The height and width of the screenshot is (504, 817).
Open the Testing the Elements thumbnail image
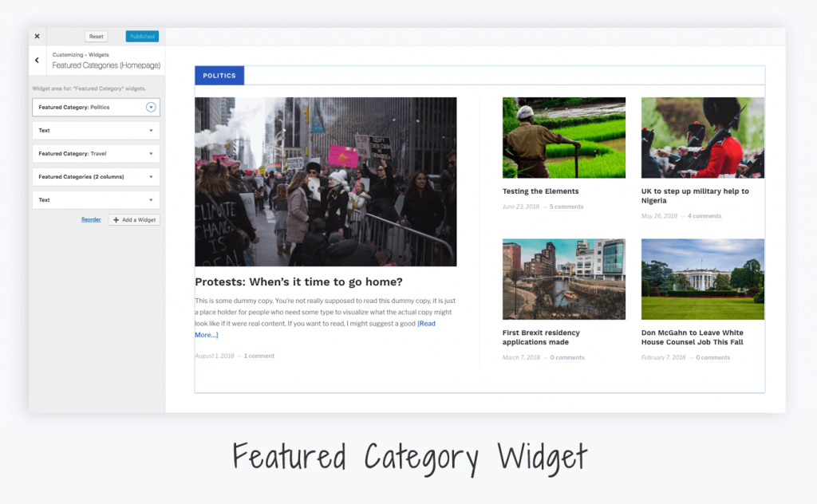coord(564,138)
